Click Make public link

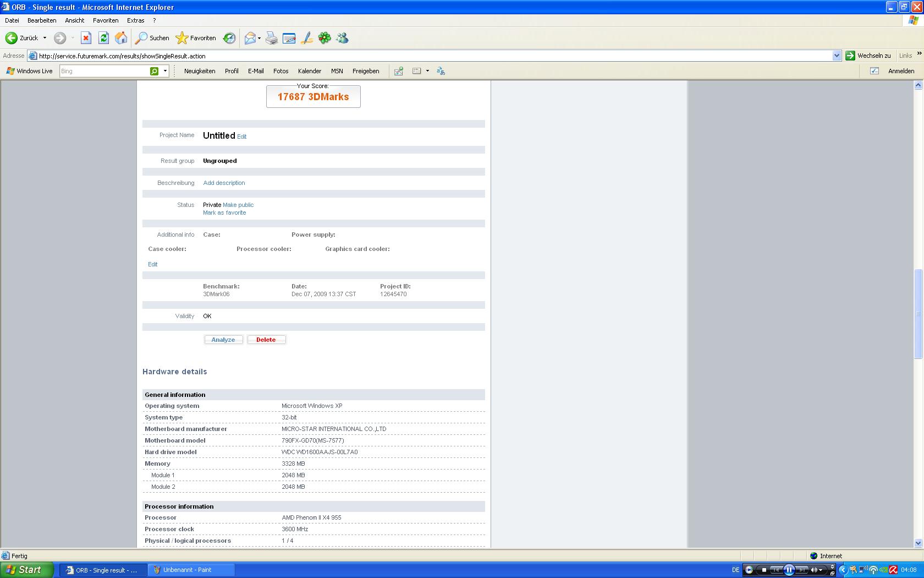(238, 205)
